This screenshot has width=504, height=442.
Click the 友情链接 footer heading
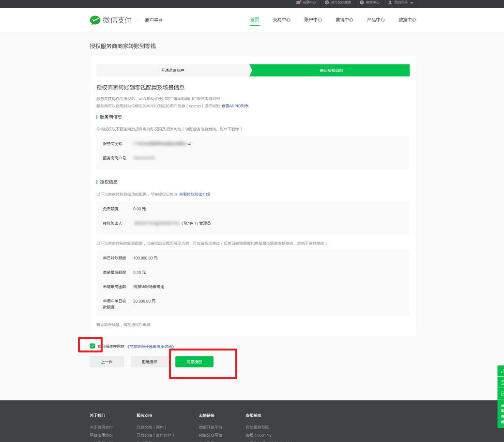click(207, 415)
